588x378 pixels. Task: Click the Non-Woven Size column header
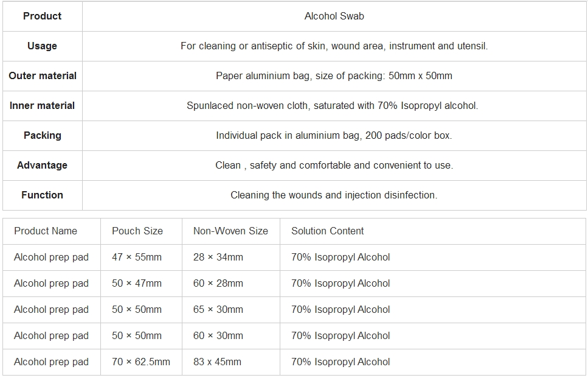click(x=230, y=231)
